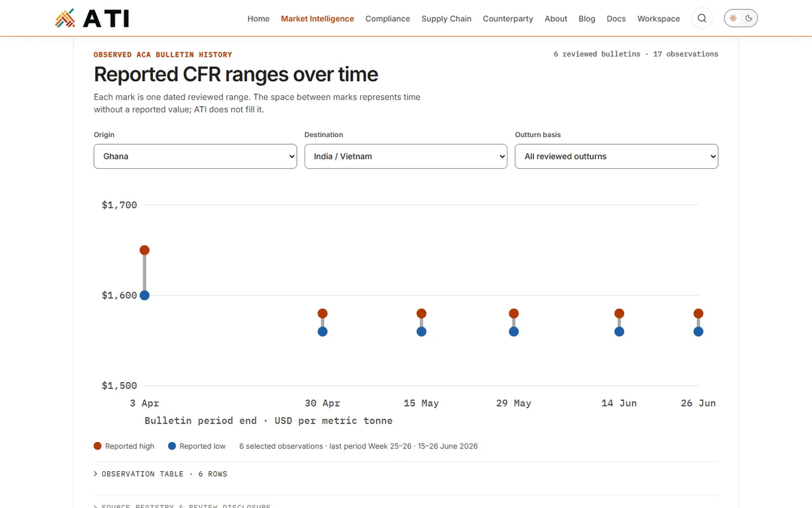Screen dimensions: 812x508
Task: Go to Home in navigation
Action: click(258, 18)
